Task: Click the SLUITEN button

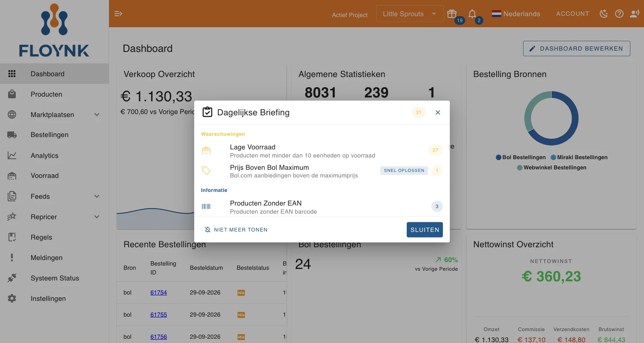Action: [x=425, y=230]
